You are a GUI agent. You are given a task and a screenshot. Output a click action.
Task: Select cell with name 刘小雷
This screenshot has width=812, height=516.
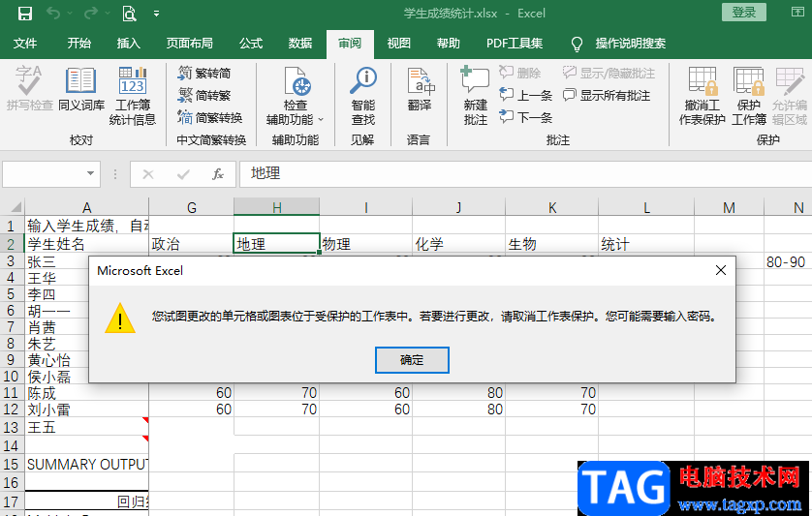pos(86,410)
